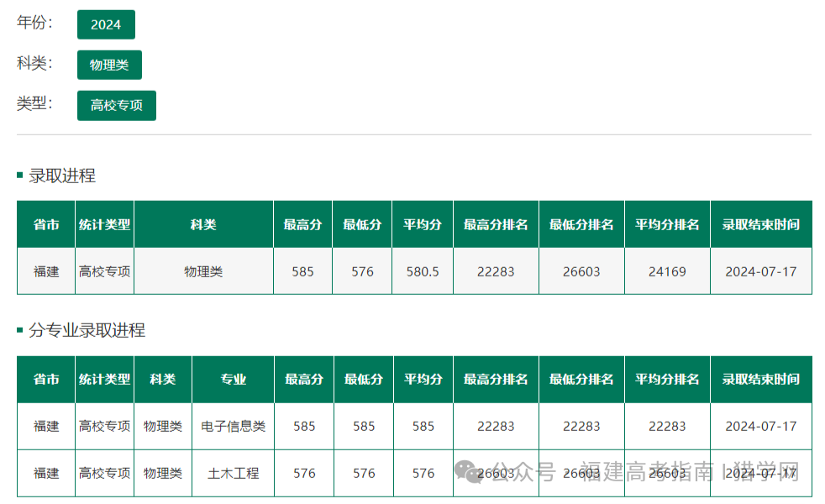This screenshot has width=825, height=504.
Task: Select the 高校专项 type button
Action: coord(116,106)
